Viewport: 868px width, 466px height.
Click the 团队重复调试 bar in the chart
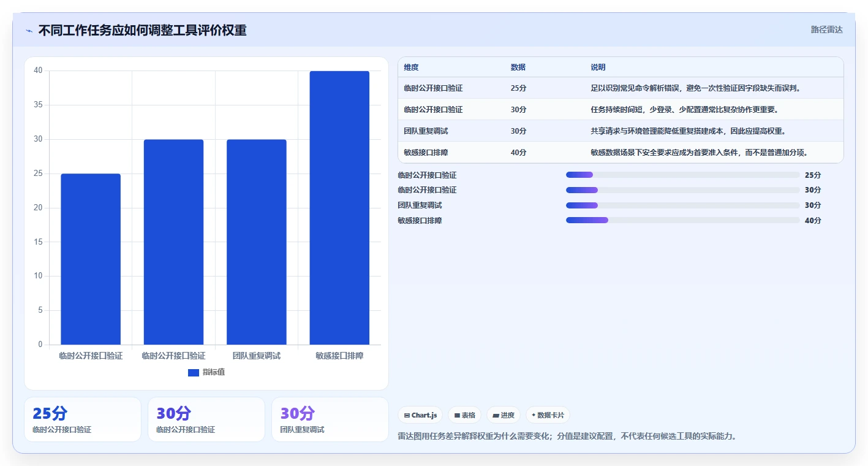coord(257,242)
